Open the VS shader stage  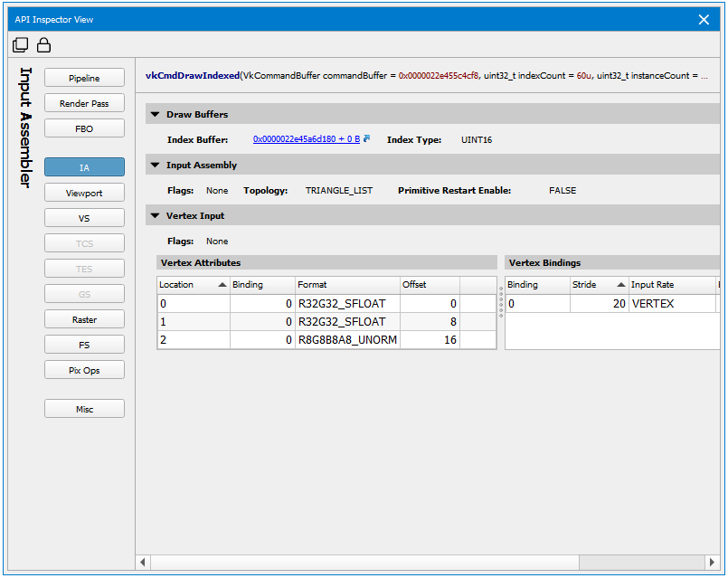84,219
